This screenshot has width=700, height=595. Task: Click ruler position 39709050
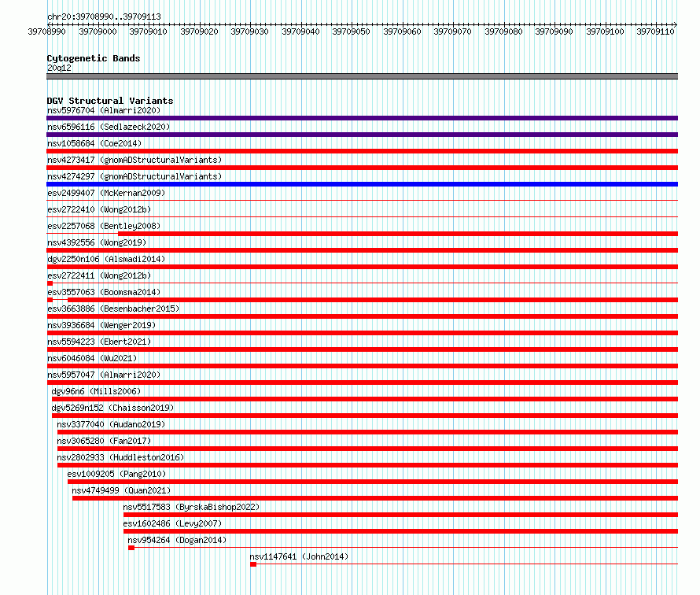click(352, 31)
